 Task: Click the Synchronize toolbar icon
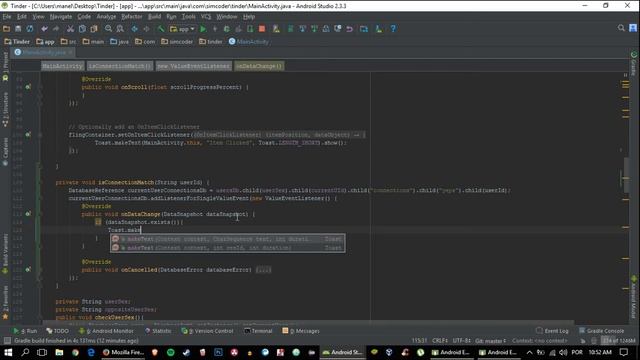tap(30, 29)
